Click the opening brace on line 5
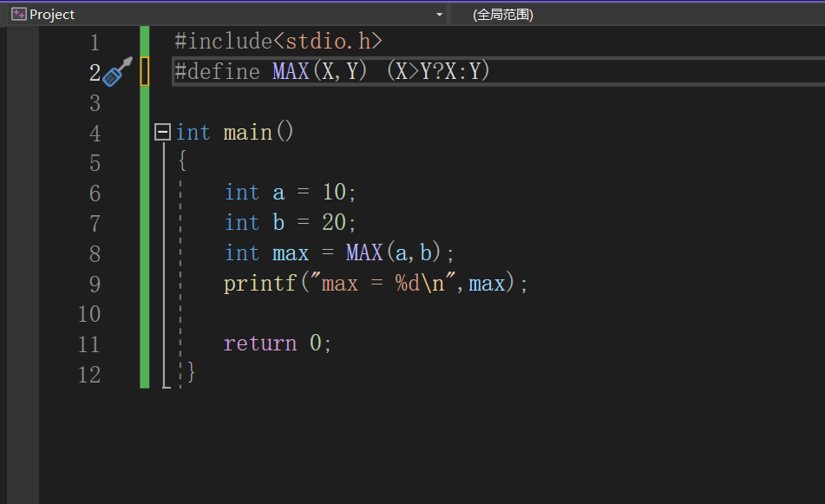Screen dimensions: 825x504 [182, 160]
